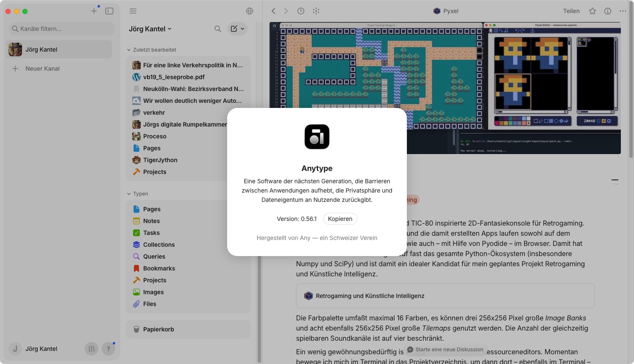
Task: Click the plus icon to create new channel
Action: (94, 11)
